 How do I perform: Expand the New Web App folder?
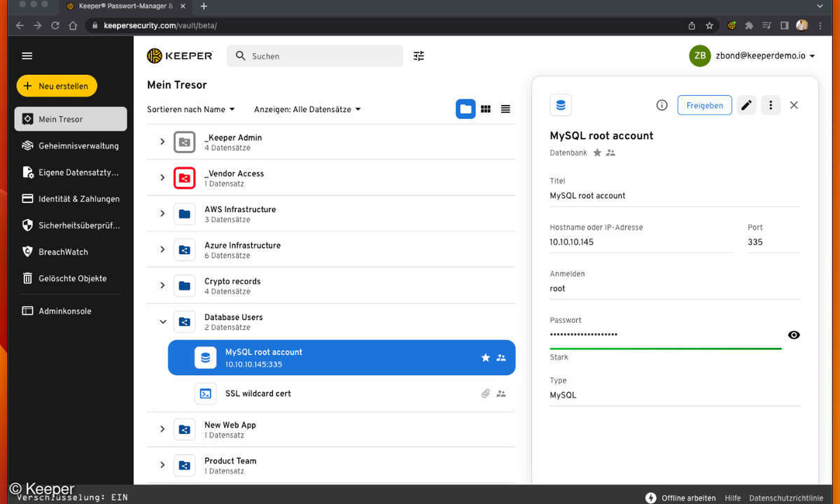162,429
